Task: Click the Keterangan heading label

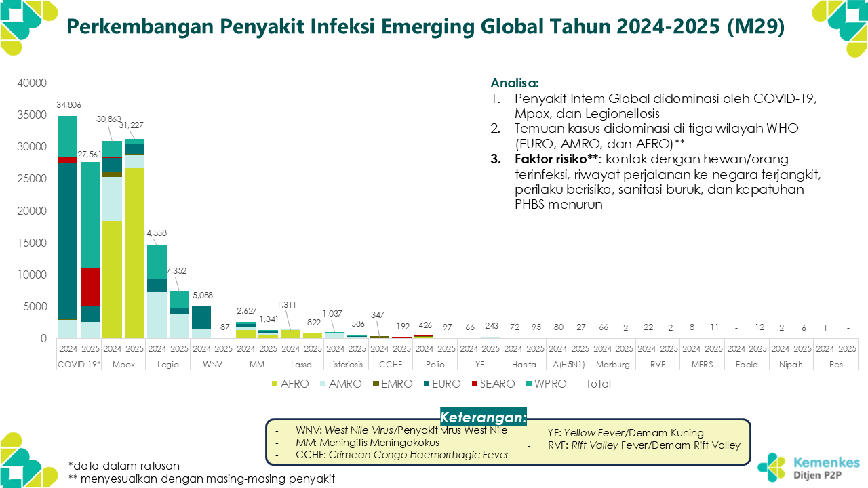Action: point(483,416)
